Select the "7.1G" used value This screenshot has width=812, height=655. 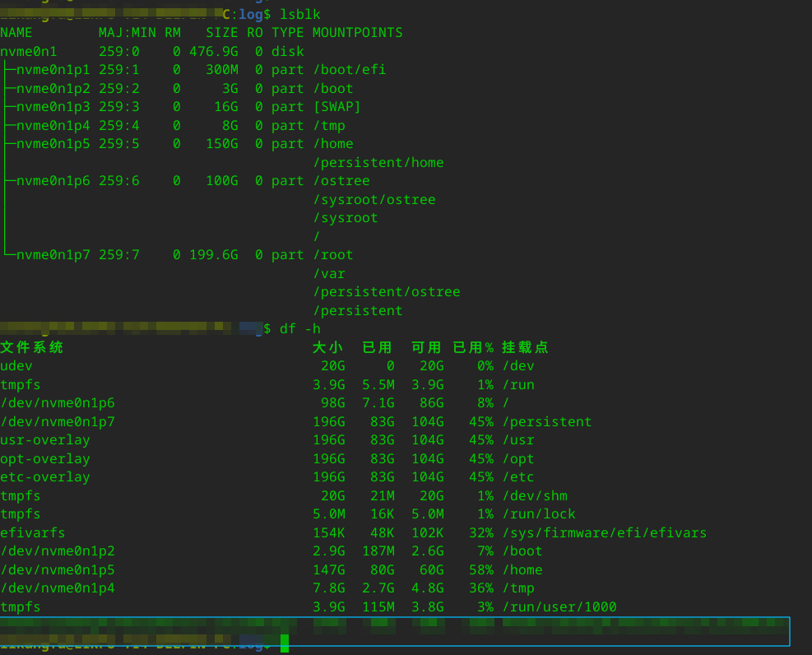click(x=378, y=403)
